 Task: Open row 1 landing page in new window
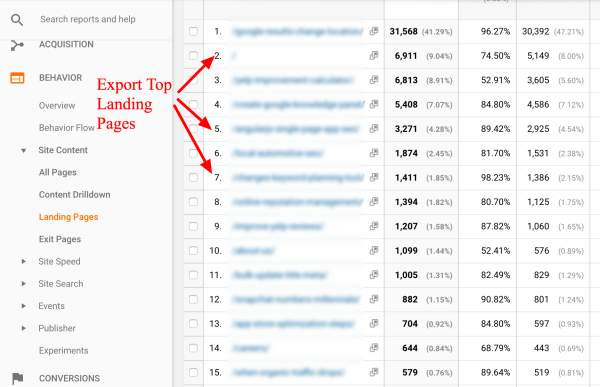pos(374,31)
